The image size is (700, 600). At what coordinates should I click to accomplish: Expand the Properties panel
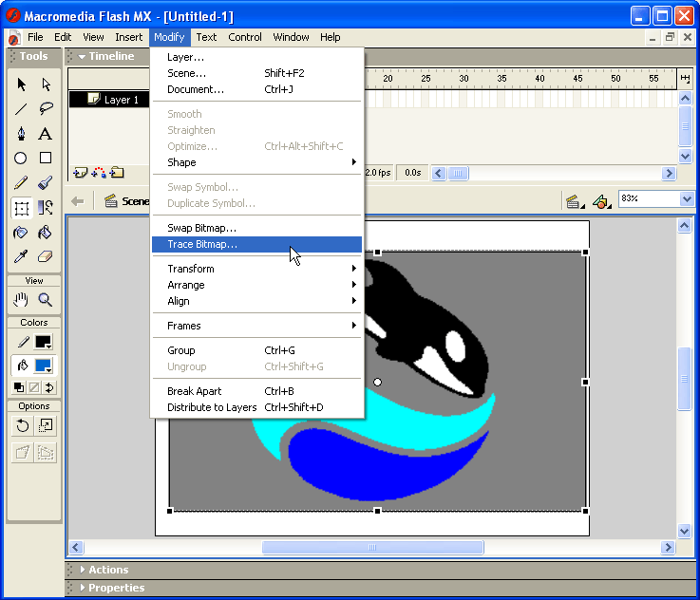click(x=83, y=588)
